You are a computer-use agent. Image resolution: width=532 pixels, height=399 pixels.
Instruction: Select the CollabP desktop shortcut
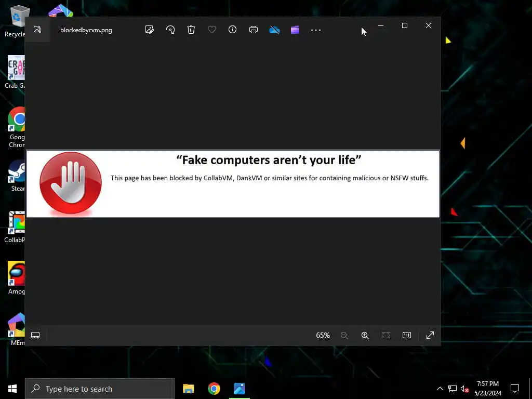tap(15, 227)
